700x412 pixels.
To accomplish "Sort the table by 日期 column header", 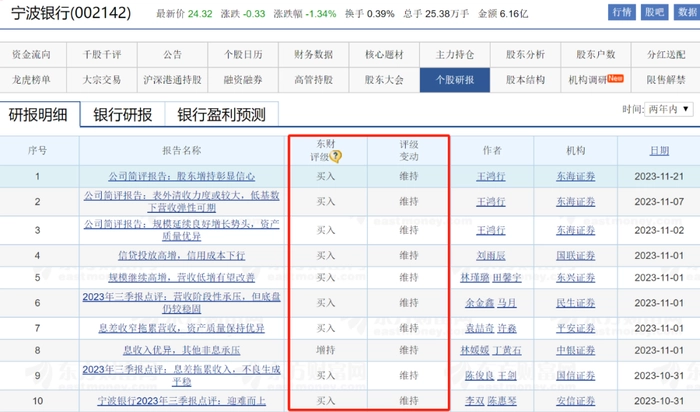I will (x=659, y=150).
